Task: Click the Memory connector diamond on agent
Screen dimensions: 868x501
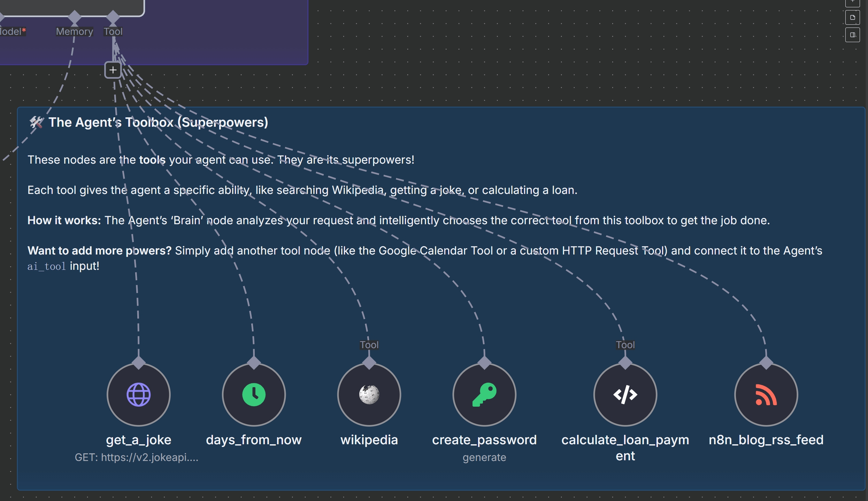Action: pyautogui.click(x=75, y=16)
